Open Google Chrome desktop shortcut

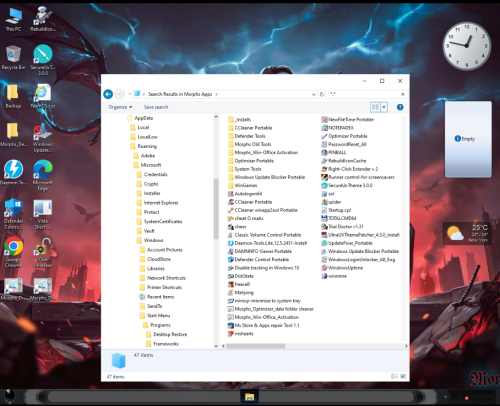(x=13, y=252)
